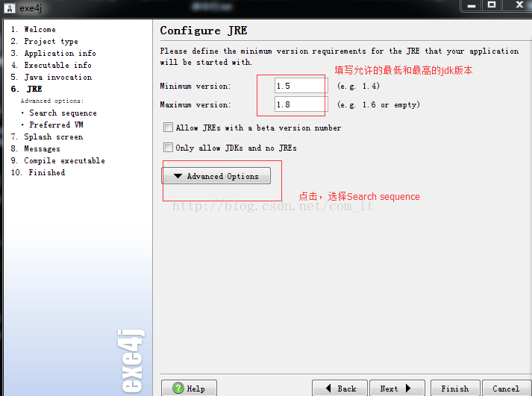Open the Preferred VM advanced option
The height and width of the screenshot is (396, 532).
(56, 125)
